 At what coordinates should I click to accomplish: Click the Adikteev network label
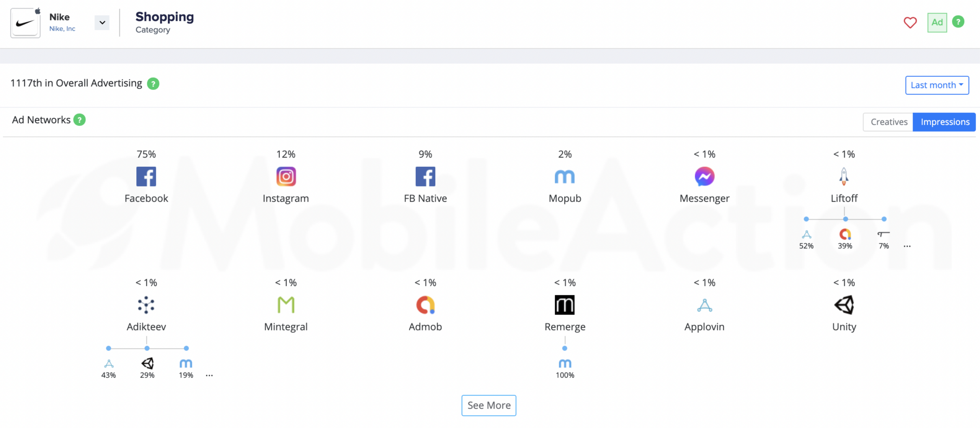(146, 327)
